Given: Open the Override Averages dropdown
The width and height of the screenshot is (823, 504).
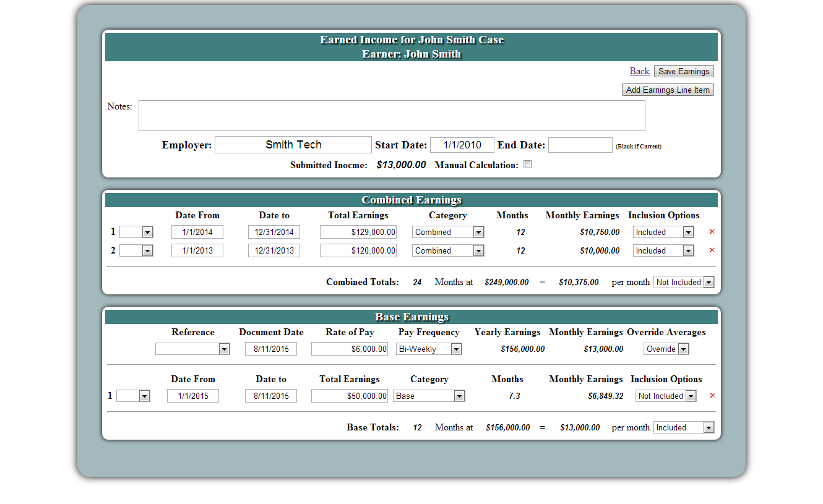Looking at the screenshot, I should 666,348.
